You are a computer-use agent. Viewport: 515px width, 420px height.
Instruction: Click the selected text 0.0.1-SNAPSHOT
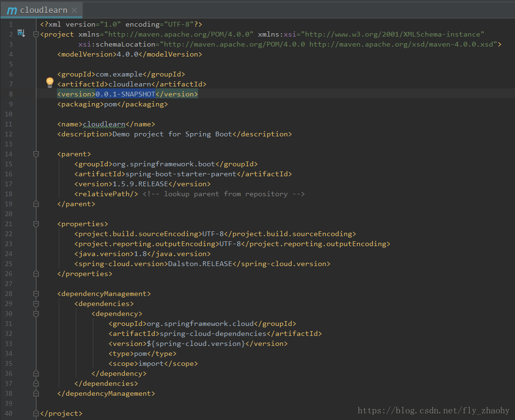[125, 94]
